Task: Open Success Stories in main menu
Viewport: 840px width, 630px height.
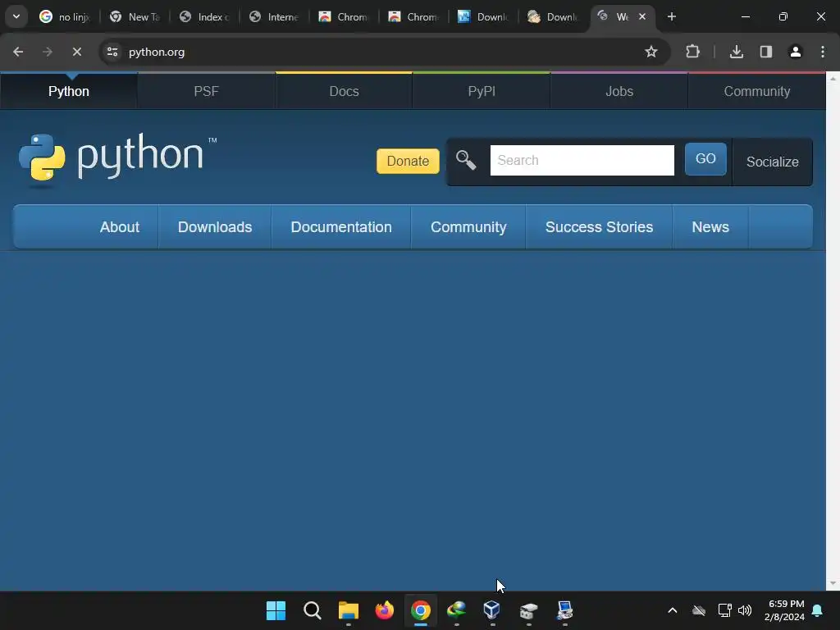Action: tap(599, 227)
